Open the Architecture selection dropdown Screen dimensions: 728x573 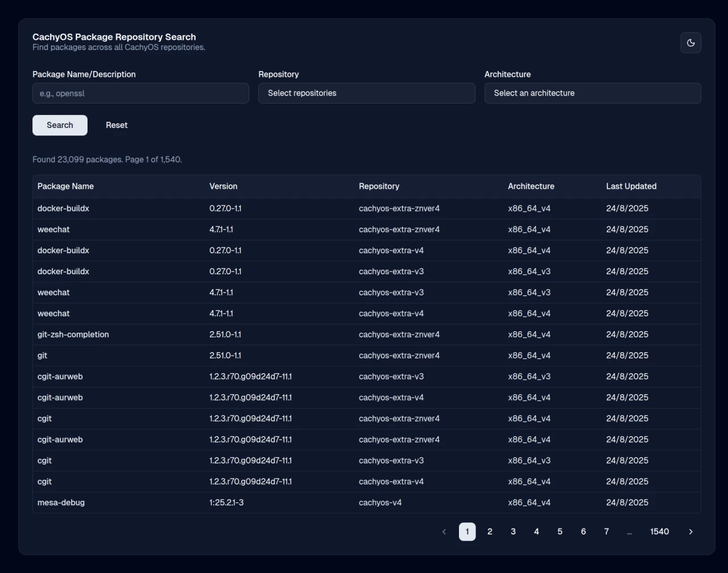tap(592, 93)
